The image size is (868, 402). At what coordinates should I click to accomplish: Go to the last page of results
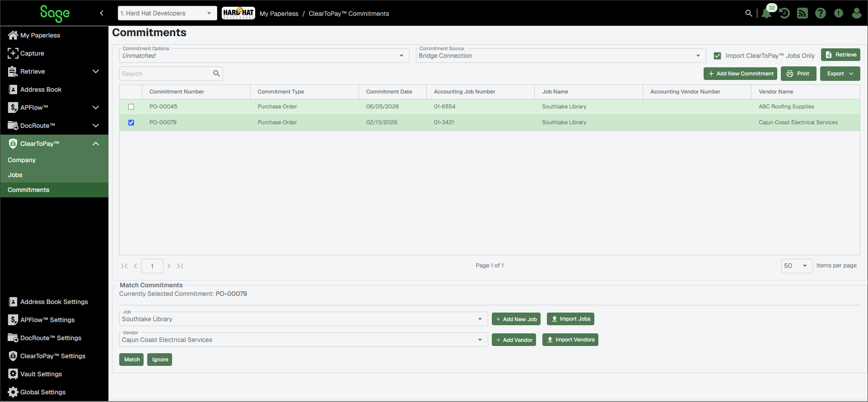click(180, 266)
